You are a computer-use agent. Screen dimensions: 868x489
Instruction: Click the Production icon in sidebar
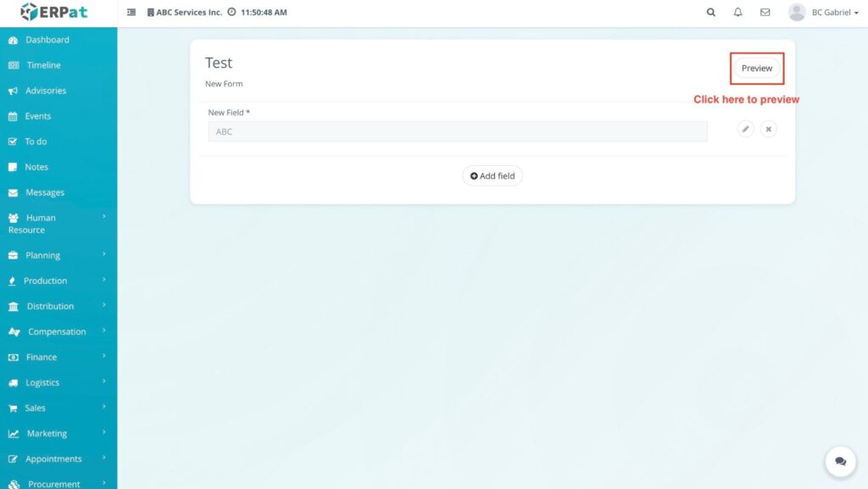pyautogui.click(x=12, y=281)
